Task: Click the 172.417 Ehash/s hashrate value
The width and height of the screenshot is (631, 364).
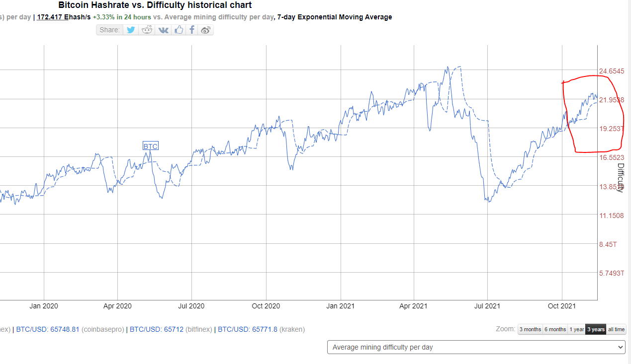Action: [64, 17]
